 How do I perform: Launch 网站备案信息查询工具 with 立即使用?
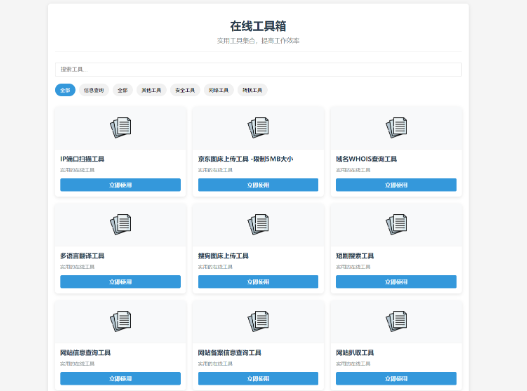pos(258,379)
